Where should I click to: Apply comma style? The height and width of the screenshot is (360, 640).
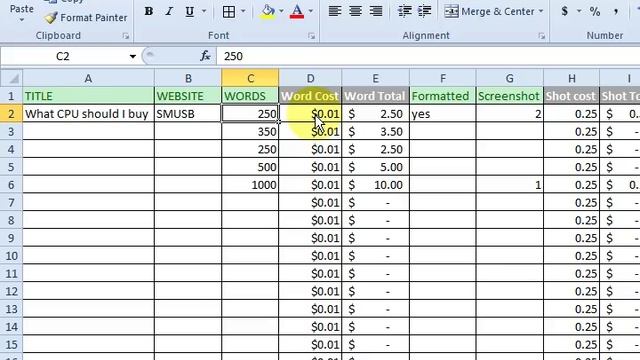pyautogui.click(x=616, y=11)
